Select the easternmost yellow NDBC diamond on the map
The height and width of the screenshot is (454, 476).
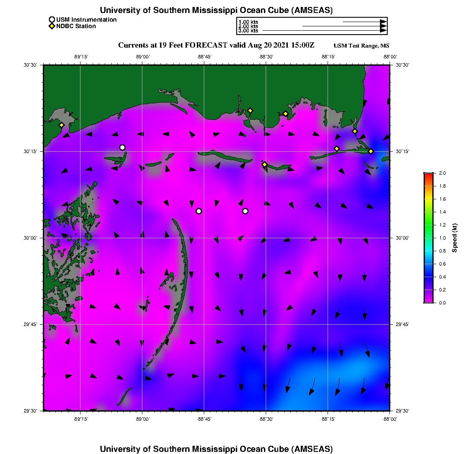click(x=371, y=151)
